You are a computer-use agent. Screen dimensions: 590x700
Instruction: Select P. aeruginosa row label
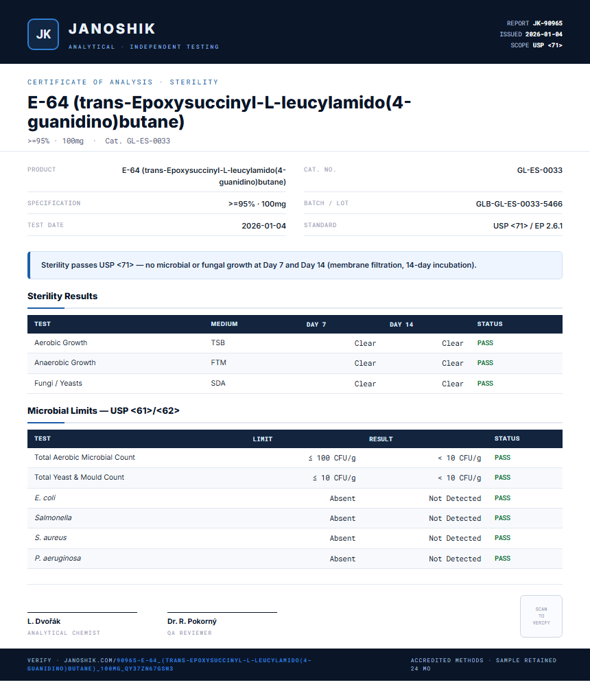(x=58, y=559)
